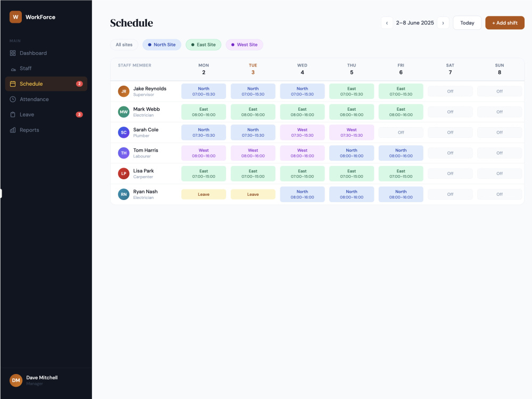Click the Today button
This screenshot has height=399, width=532.
pyautogui.click(x=467, y=23)
